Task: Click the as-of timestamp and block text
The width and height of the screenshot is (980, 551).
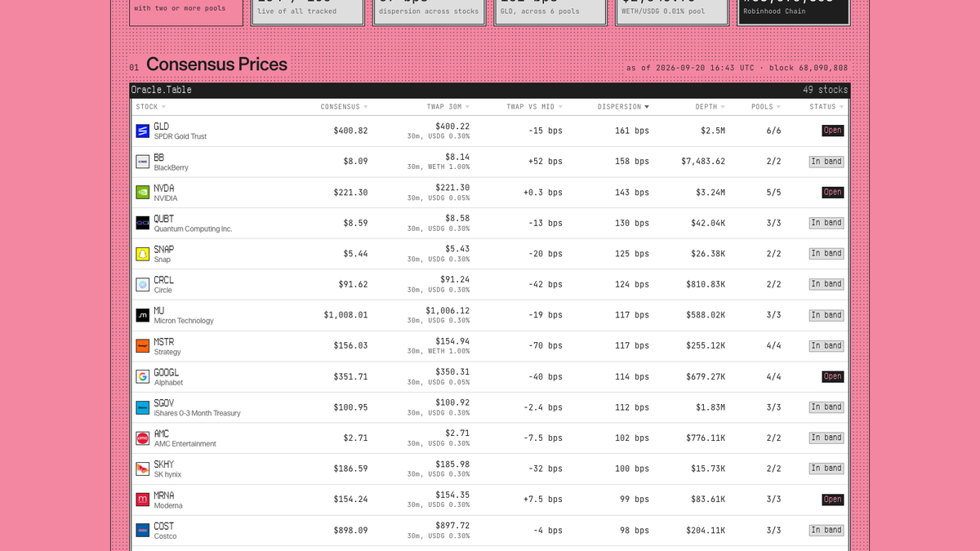Action: pyautogui.click(x=737, y=68)
